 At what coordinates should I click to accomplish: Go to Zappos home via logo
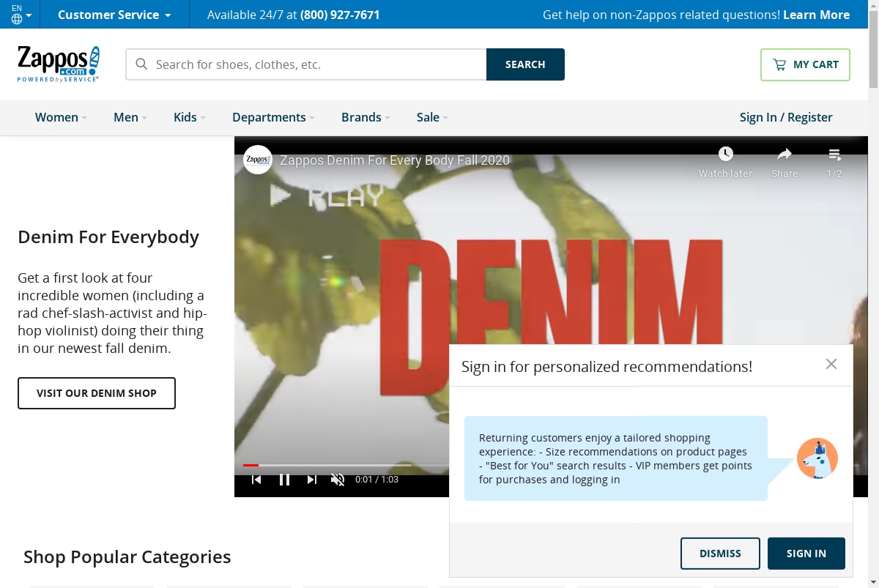click(59, 64)
